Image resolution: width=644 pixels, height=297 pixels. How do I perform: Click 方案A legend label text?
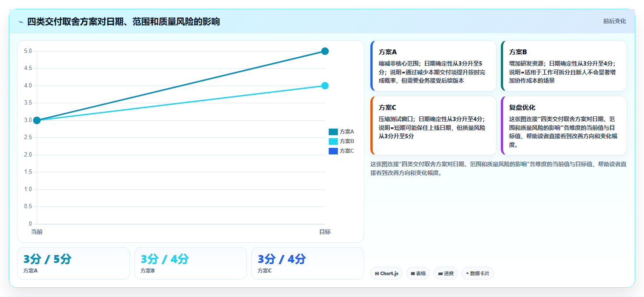[x=347, y=132]
